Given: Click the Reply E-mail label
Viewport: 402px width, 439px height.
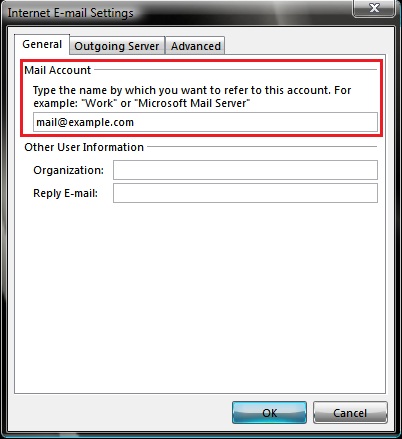Looking at the screenshot, I should tap(65, 193).
